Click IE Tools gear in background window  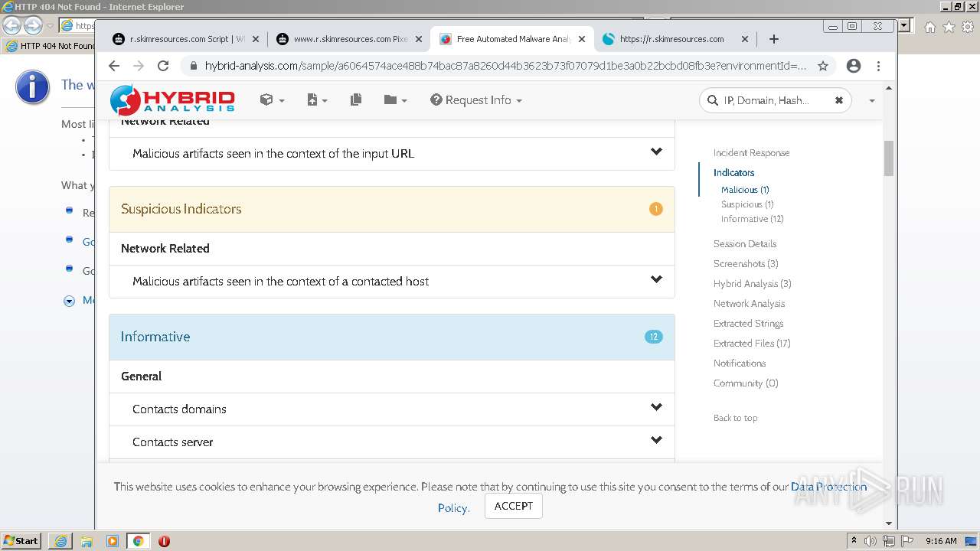click(969, 27)
